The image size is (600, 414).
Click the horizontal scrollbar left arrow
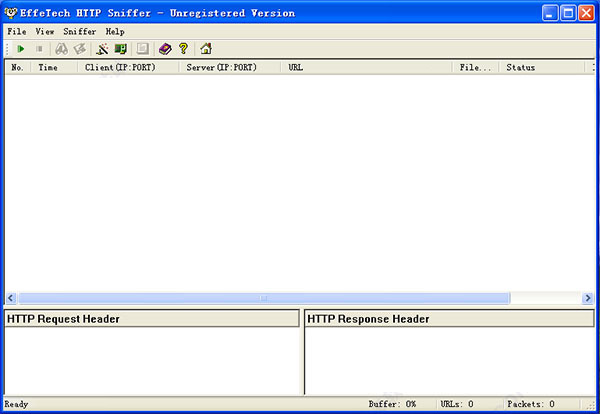coord(11,298)
